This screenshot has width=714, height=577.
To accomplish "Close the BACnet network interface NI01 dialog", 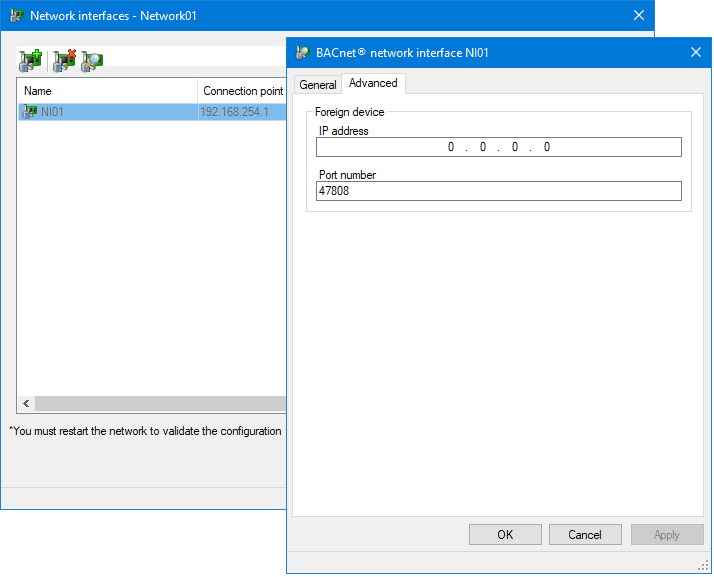I will pyautogui.click(x=696, y=53).
